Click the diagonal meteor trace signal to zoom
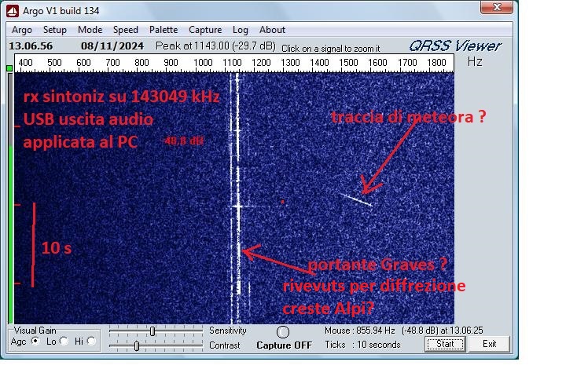The image size is (588, 380). point(358,199)
